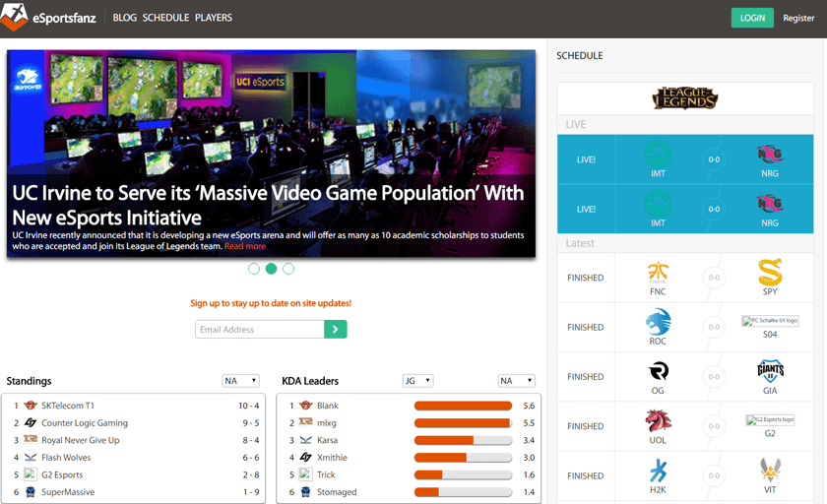Click FINISHED label for H2K vs VIT
This screenshot has width=827, height=504.
pos(586,476)
